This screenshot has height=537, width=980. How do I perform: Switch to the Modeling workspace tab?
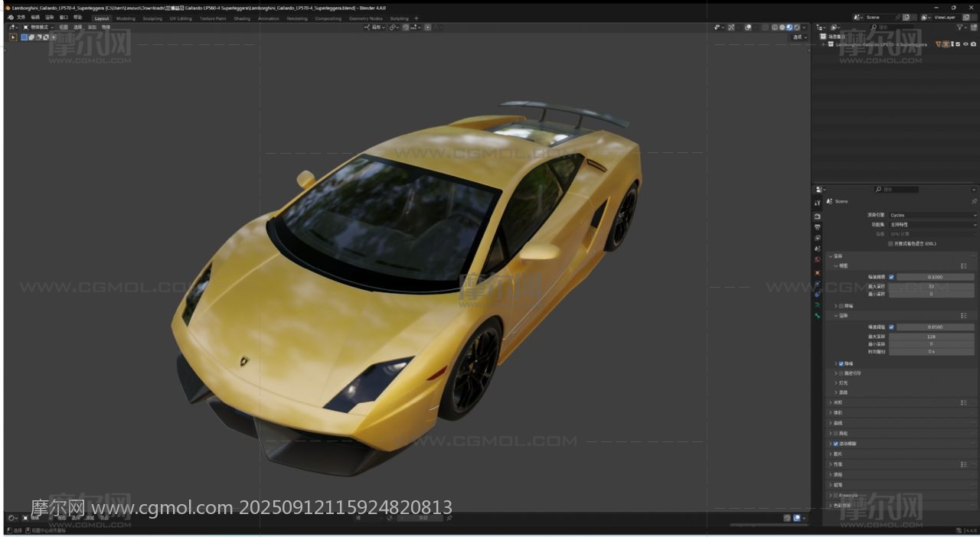[126, 18]
